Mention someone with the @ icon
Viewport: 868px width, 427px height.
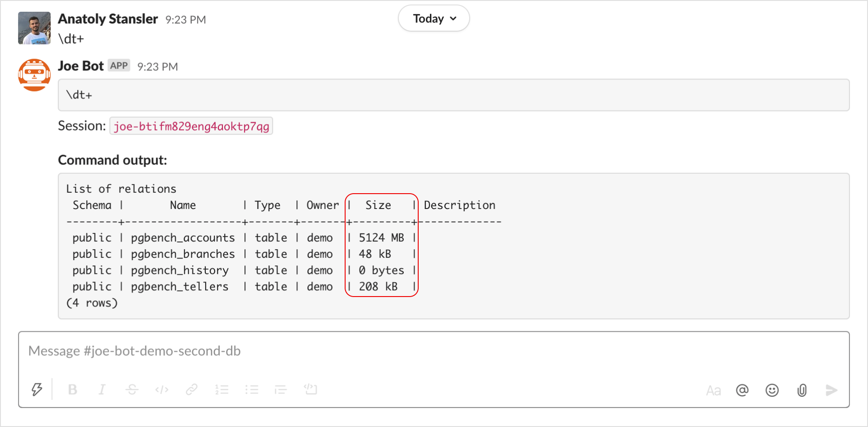[742, 390]
